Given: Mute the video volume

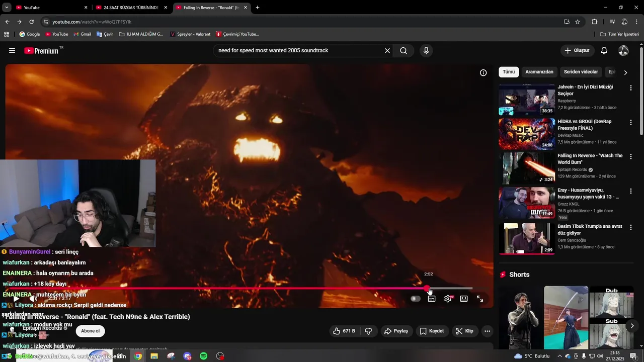Looking at the screenshot, I should (x=34, y=299).
